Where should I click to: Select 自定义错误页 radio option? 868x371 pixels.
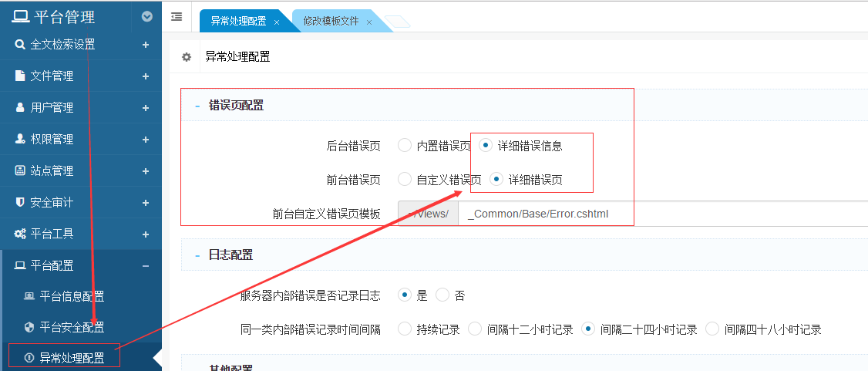click(405, 180)
